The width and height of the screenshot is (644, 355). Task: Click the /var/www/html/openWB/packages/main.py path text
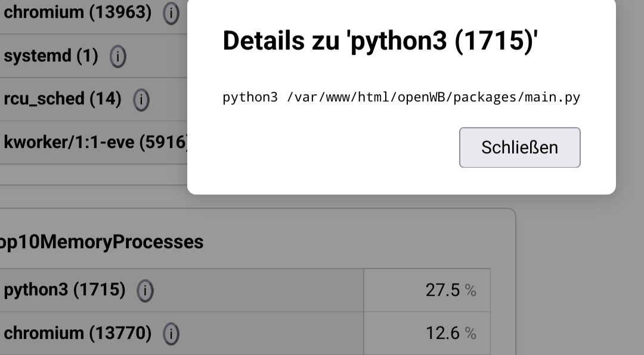click(x=434, y=97)
